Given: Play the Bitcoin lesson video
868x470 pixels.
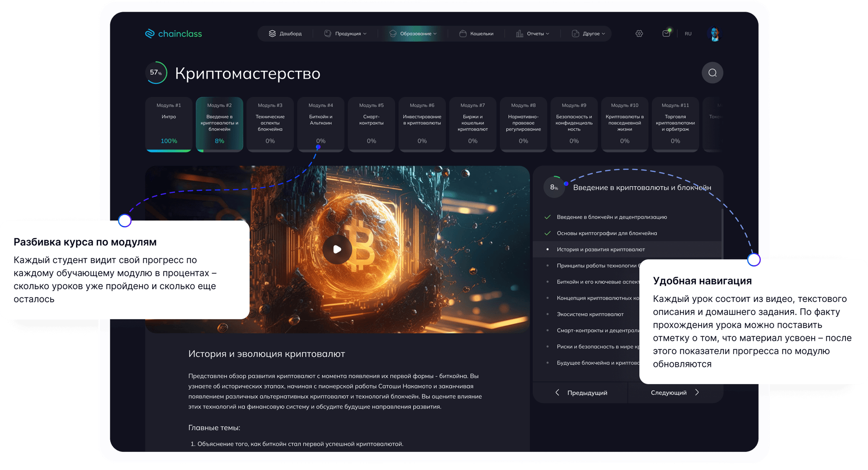Looking at the screenshot, I should (x=337, y=249).
